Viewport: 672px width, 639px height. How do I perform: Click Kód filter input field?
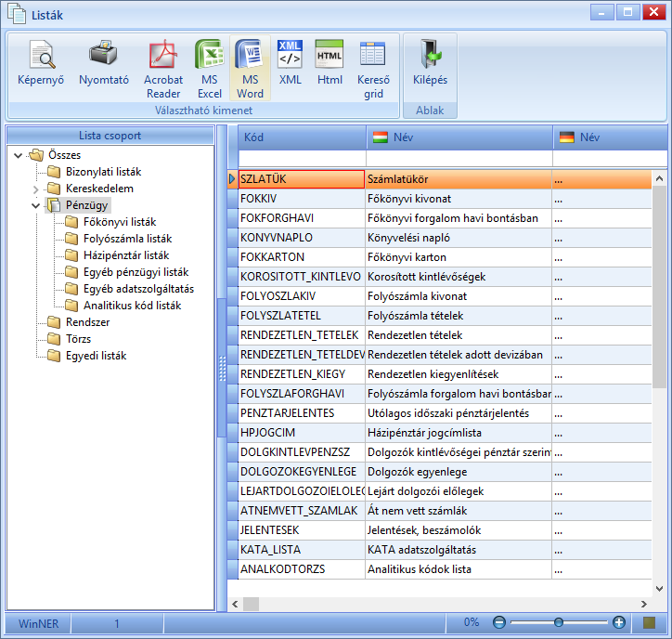[302, 158]
